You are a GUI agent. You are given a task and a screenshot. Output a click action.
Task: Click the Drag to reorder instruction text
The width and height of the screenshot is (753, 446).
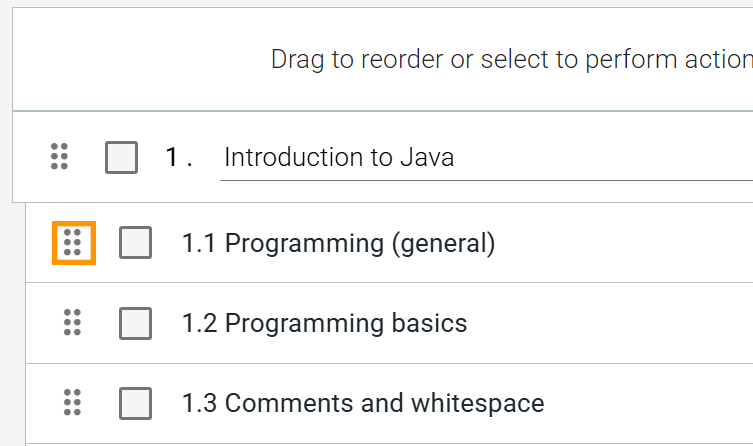pos(511,60)
